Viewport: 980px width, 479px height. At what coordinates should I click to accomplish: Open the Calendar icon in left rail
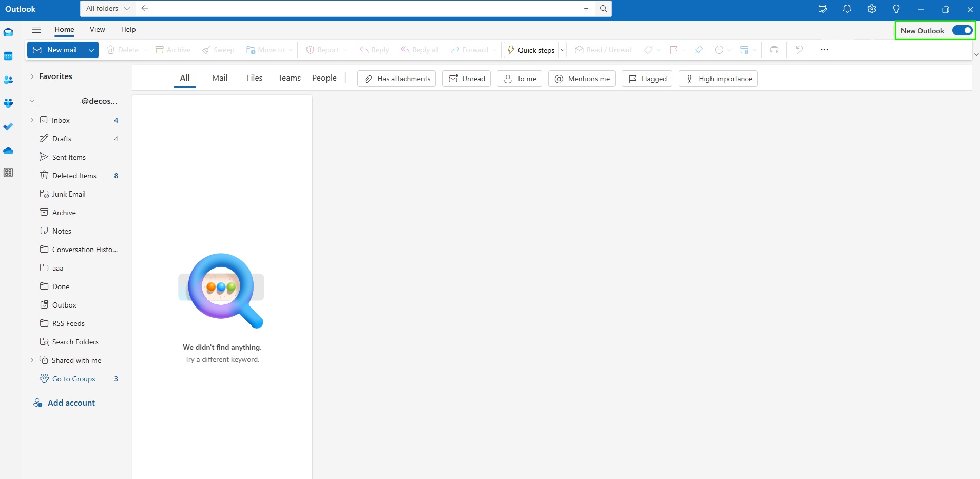tap(8, 56)
